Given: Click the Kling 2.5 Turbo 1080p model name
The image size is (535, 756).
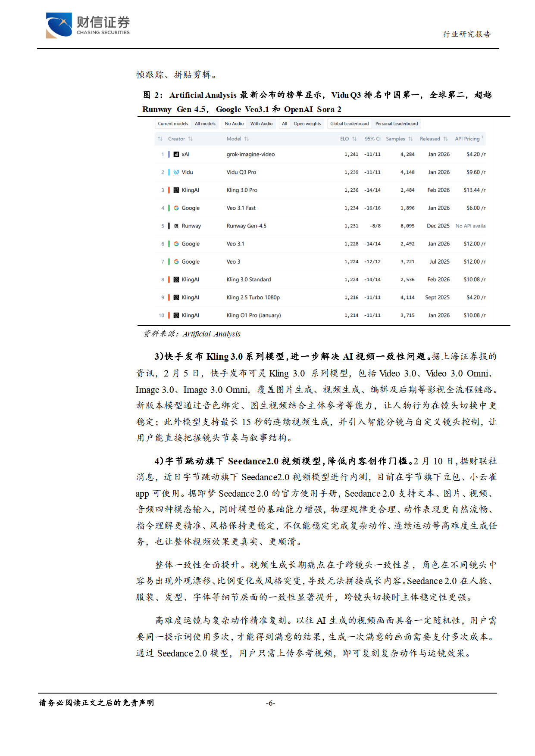Looking at the screenshot, I should tap(253, 298).
